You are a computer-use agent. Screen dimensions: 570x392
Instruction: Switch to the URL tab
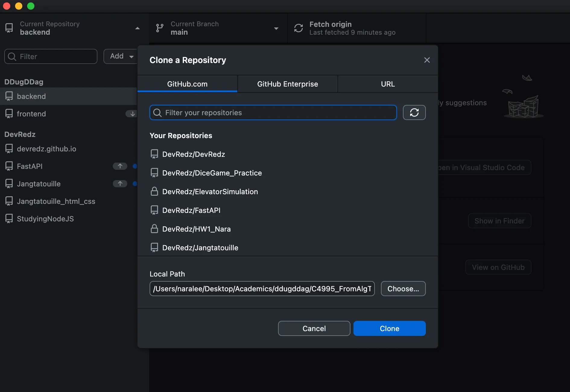pyautogui.click(x=388, y=84)
